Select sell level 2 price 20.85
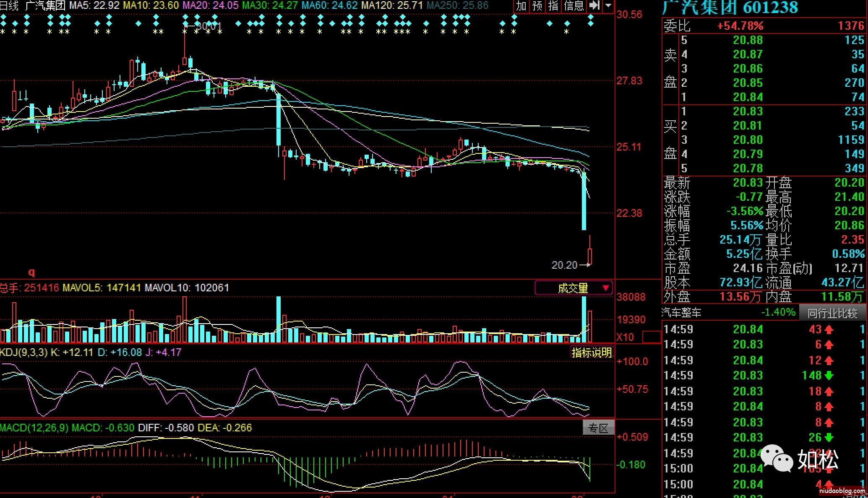 click(x=748, y=83)
